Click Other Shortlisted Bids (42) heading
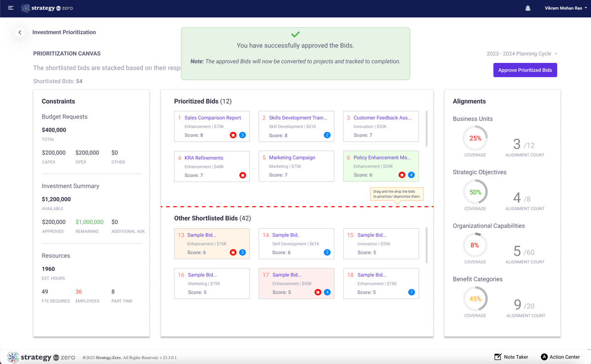591x364 pixels. coord(213,218)
